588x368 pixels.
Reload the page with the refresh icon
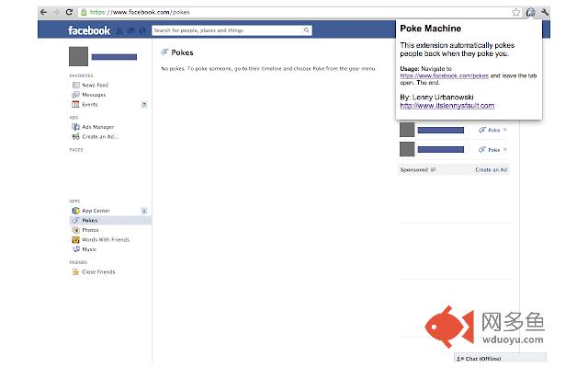click(x=69, y=12)
